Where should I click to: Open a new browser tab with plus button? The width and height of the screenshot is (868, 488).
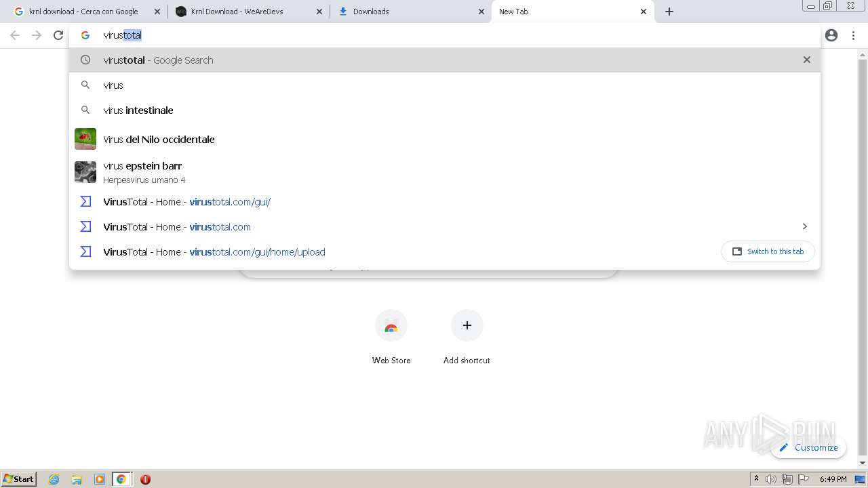click(x=669, y=12)
